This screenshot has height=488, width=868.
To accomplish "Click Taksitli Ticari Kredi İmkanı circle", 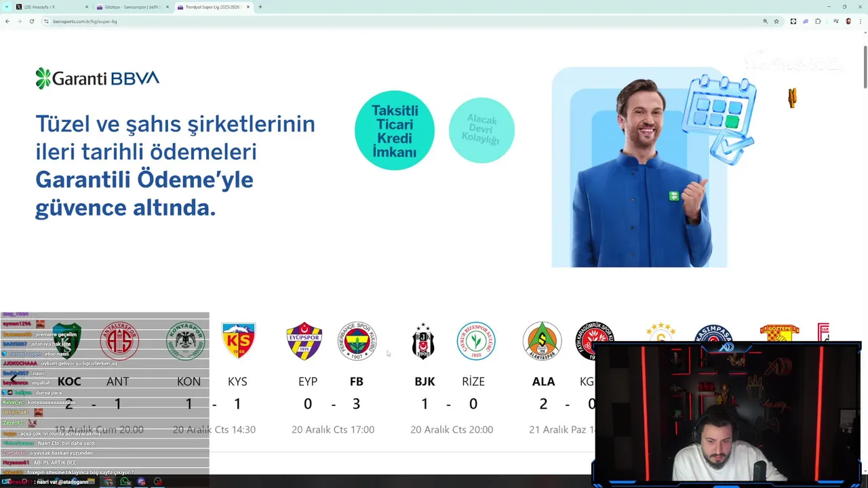I will click(395, 130).
